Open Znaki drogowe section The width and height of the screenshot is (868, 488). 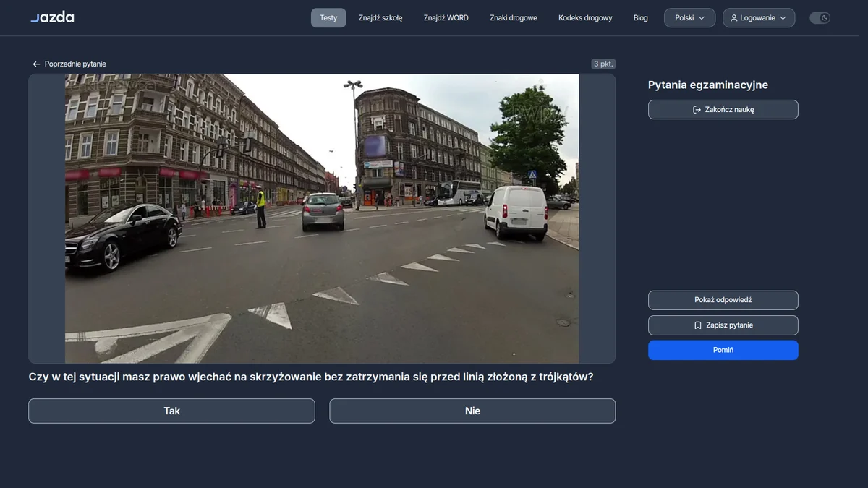[514, 18]
